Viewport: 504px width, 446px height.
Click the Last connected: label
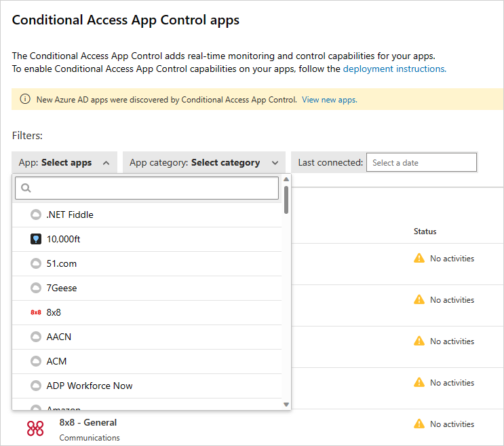330,162
